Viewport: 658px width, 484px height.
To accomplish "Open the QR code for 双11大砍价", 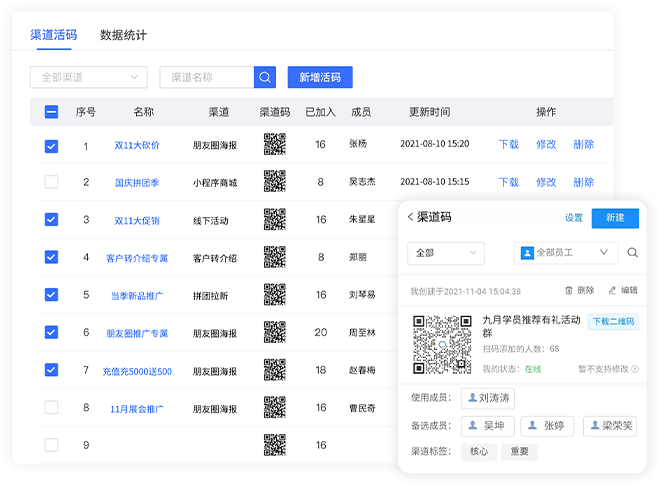I will [x=274, y=144].
